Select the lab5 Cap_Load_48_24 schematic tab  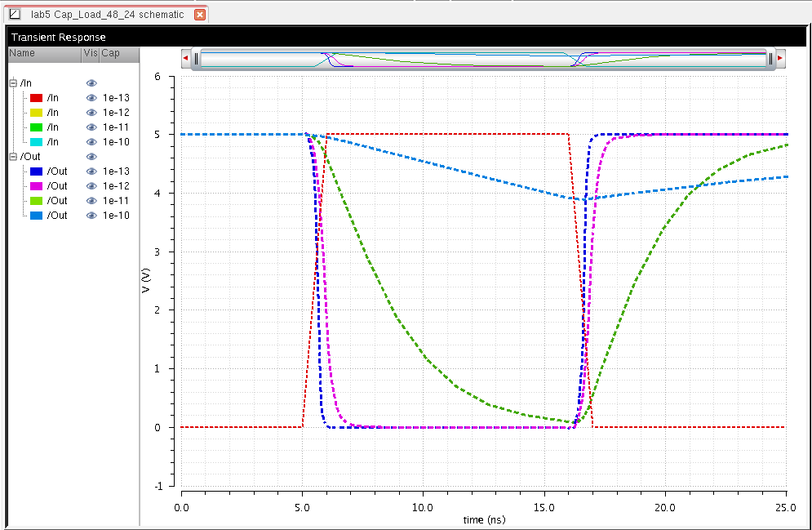106,15
